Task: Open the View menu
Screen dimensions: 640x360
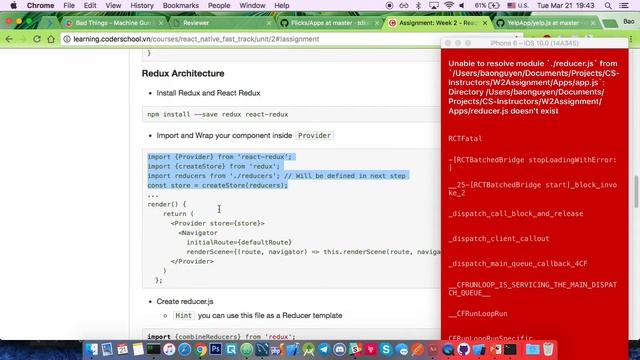Action: (113, 5)
